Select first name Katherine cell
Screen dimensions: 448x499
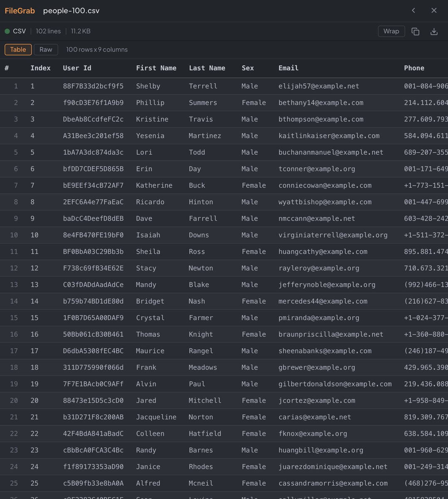(x=154, y=185)
